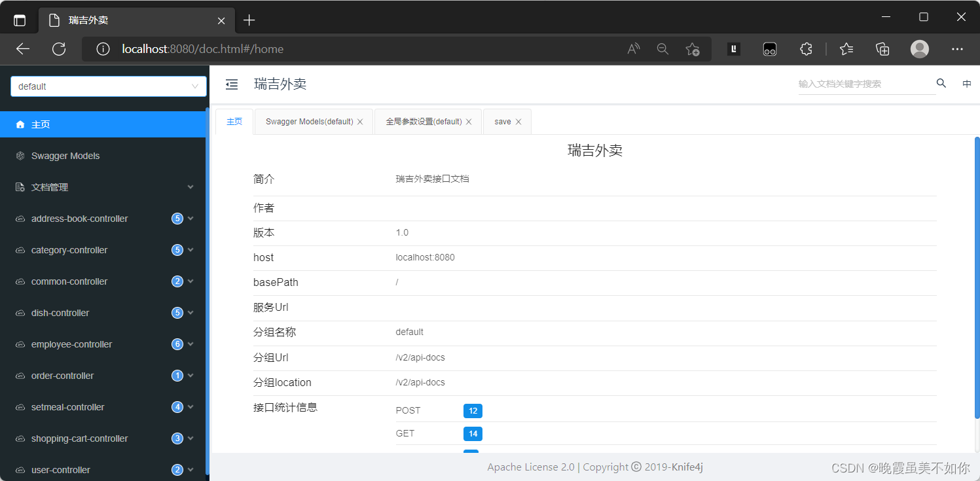Open the browser extensions puzzle icon
980x481 pixels.
[x=806, y=48]
